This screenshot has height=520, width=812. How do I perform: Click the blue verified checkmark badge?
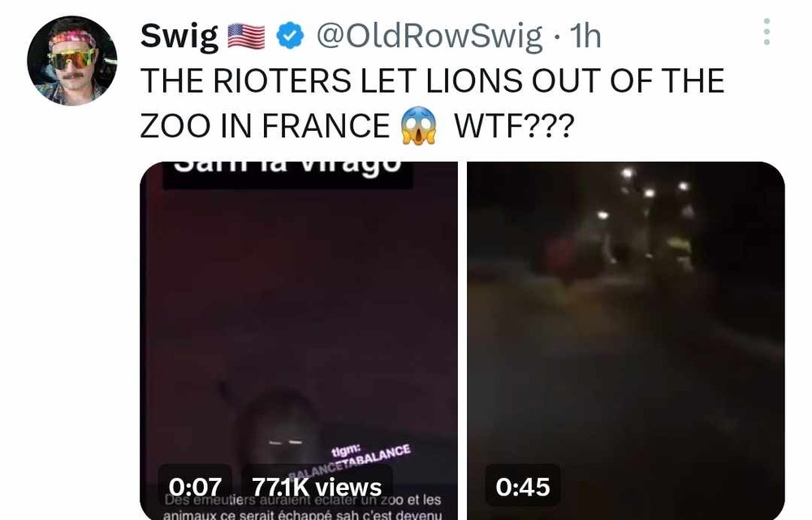pyautogui.click(x=290, y=36)
